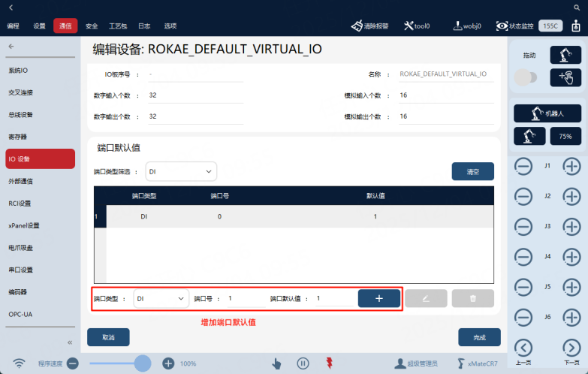This screenshot has height=374, width=588.
Task: Click the red emergency lightning icon
Action: (329, 363)
